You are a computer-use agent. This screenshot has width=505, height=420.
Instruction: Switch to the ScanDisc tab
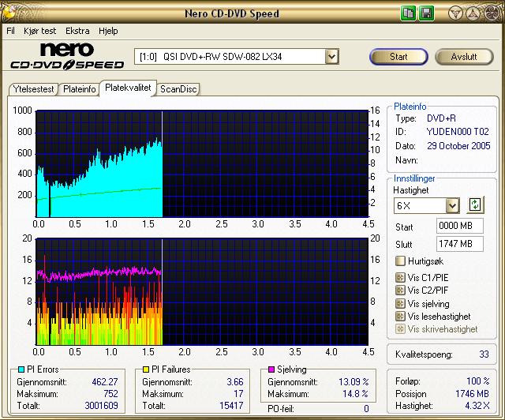(178, 89)
